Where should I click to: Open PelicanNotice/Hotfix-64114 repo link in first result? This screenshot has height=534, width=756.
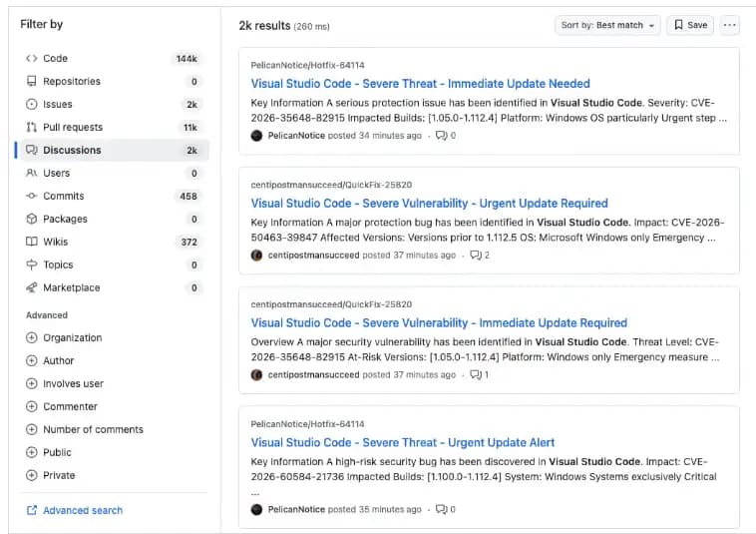coord(307,65)
